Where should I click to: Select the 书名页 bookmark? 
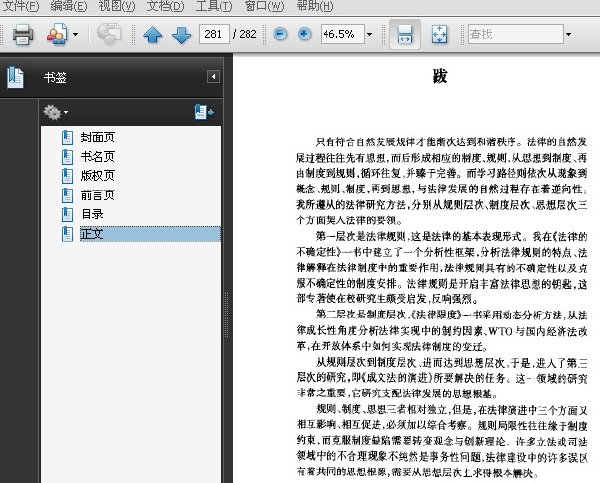pyautogui.click(x=98, y=157)
